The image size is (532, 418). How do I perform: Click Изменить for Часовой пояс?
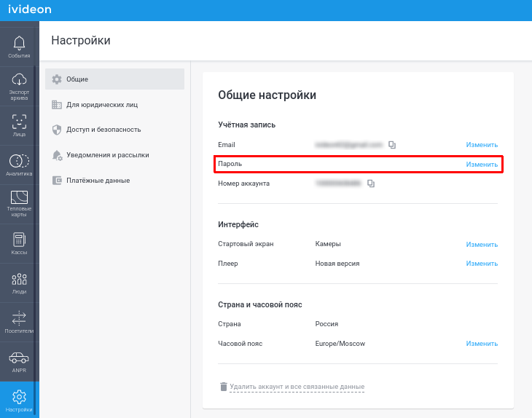click(482, 344)
